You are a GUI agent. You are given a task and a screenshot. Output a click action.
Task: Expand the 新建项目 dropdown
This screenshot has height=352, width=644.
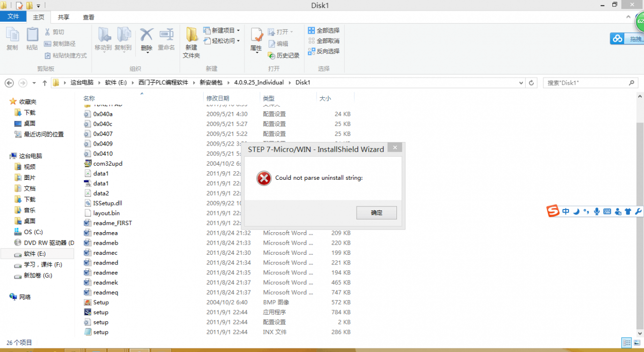pos(221,30)
